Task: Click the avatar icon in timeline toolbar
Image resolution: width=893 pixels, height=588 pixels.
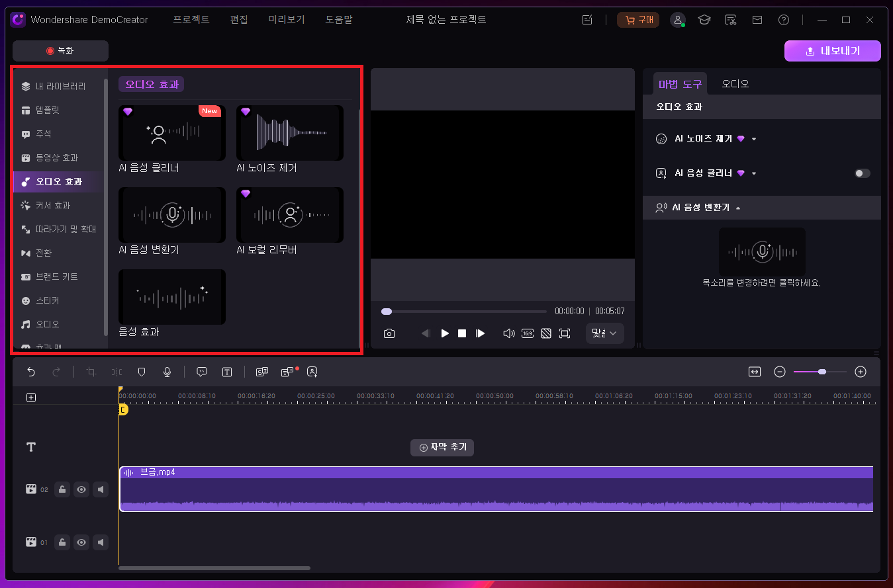Action: tap(312, 372)
